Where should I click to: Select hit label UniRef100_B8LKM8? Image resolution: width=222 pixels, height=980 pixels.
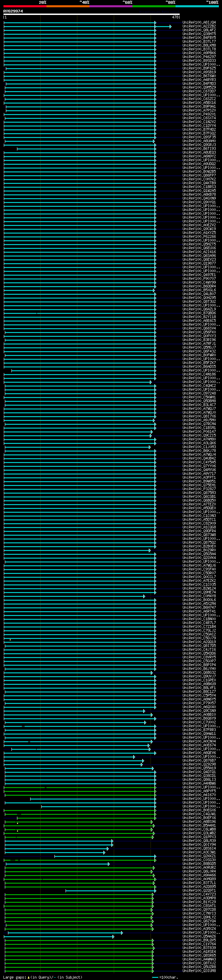point(199,45)
